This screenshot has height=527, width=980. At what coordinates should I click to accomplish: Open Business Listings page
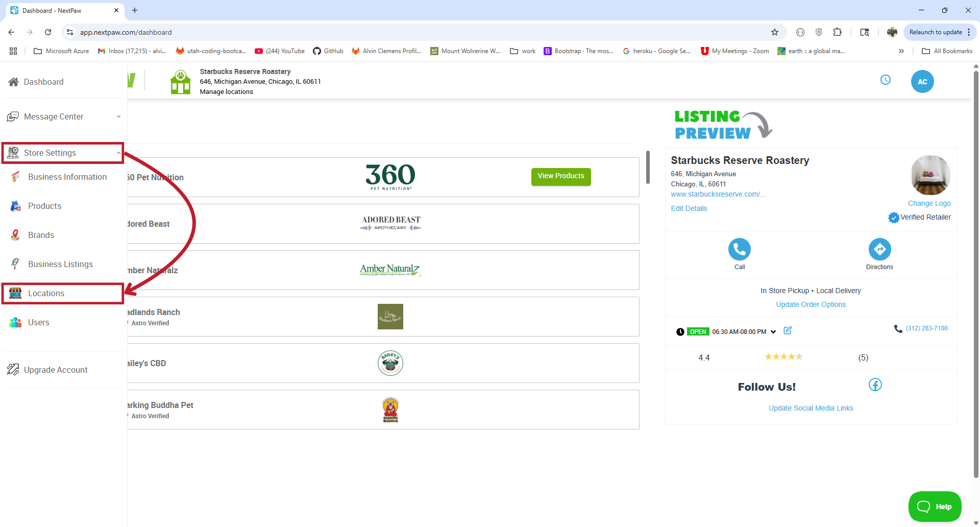tap(60, 264)
